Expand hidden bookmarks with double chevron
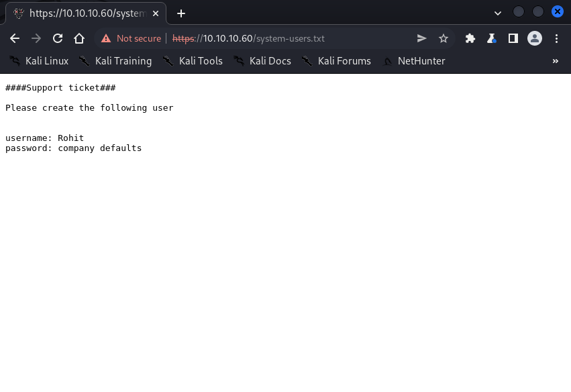571x392 pixels. tap(555, 61)
